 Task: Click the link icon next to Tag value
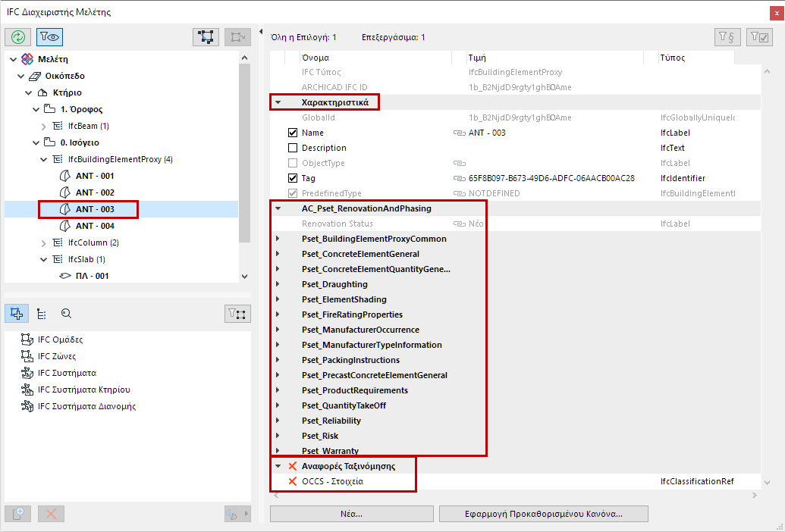pyautogui.click(x=460, y=179)
